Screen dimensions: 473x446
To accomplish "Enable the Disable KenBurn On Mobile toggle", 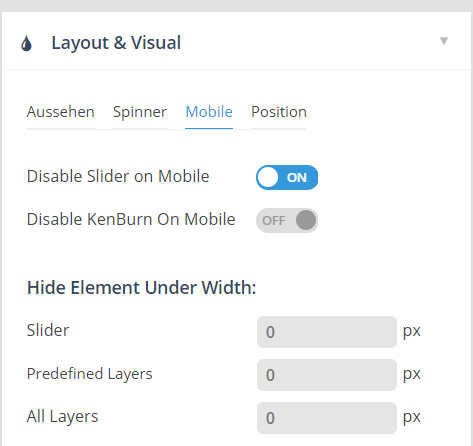I will [287, 220].
